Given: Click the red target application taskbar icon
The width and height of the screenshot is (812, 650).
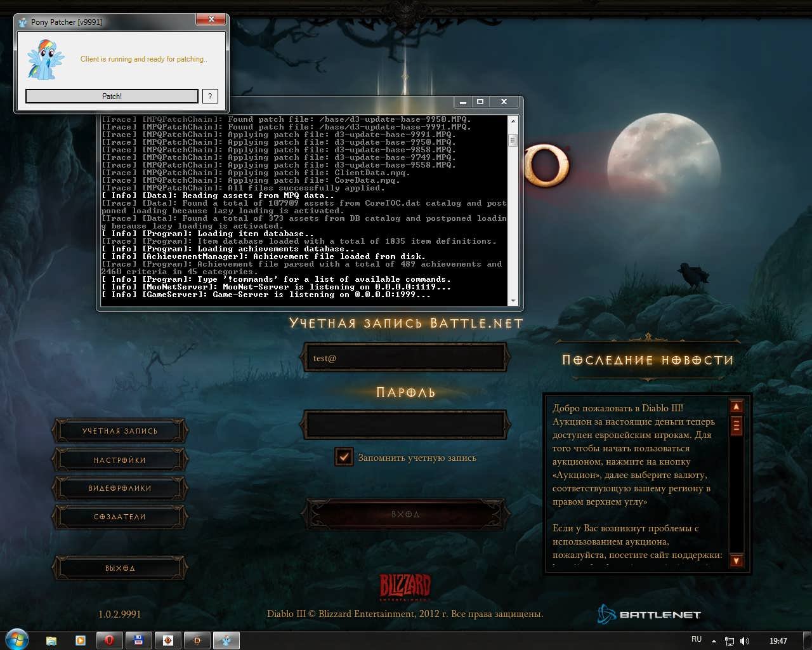Looking at the screenshot, I should pyautogui.click(x=167, y=640).
